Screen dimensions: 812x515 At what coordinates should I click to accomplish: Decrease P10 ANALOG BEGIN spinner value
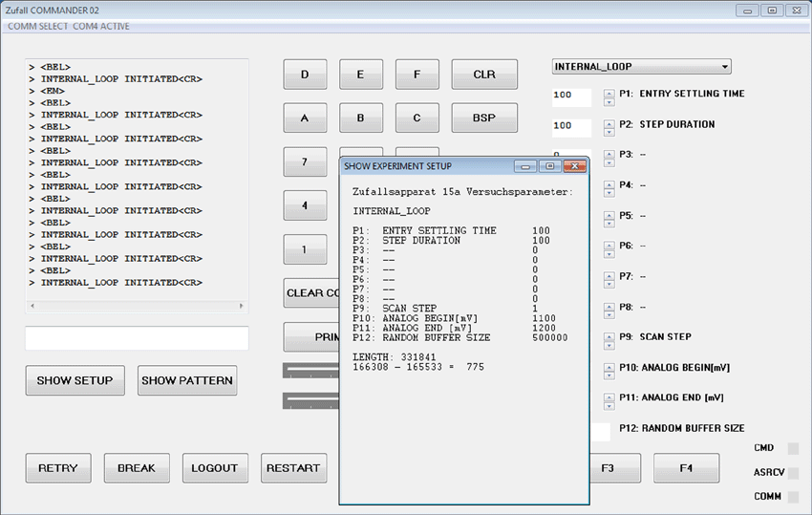[609, 373]
